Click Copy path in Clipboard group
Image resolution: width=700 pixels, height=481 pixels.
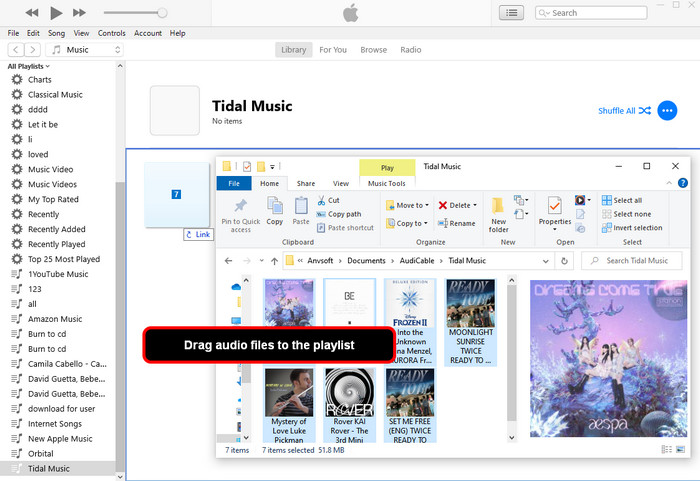pyautogui.click(x=339, y=214)
